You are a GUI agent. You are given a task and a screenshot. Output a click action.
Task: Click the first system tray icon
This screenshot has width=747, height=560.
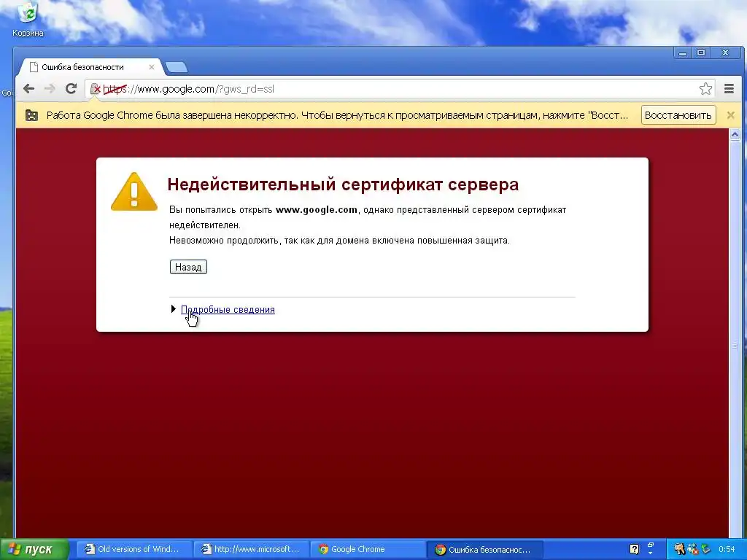pyautogui.click(x=679, y=549)
